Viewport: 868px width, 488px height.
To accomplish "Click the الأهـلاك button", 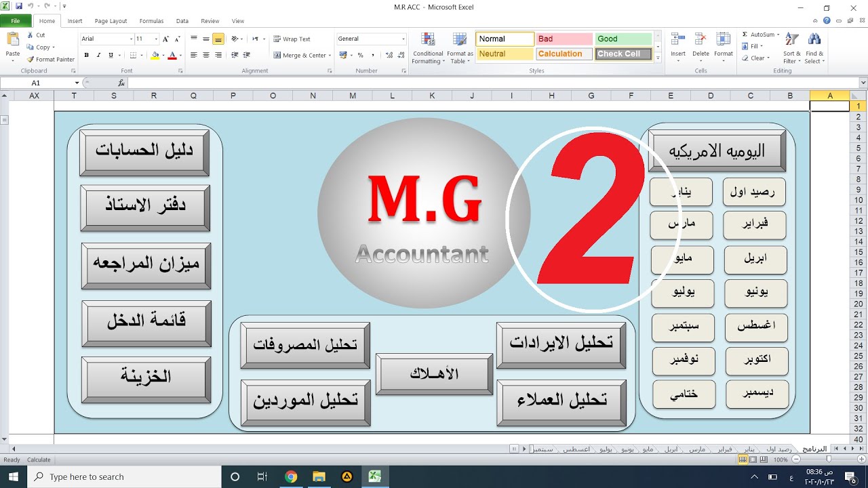I will click(x=434, y=374).
